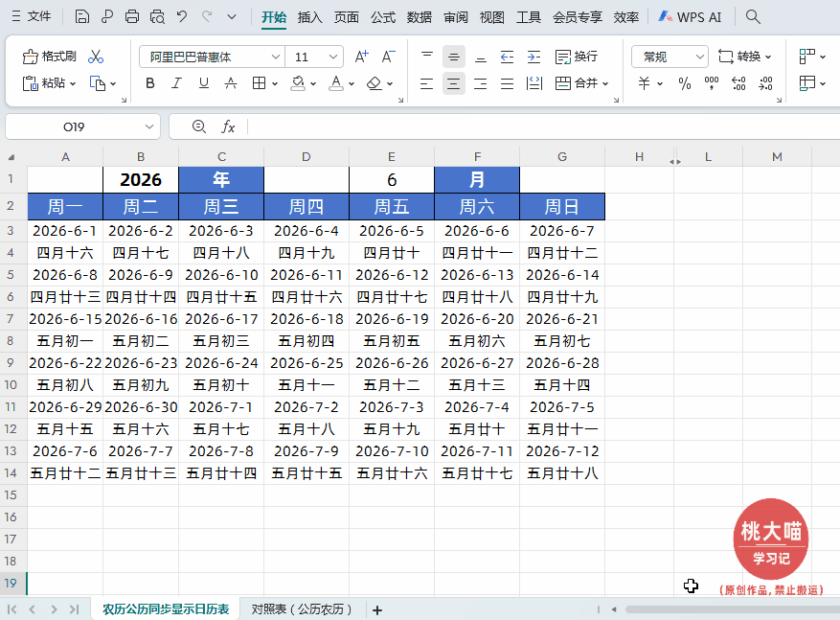Open the 对照表（公历农历） sheet tab
Viewport: 840px width, 620px height.
(302, 609)
